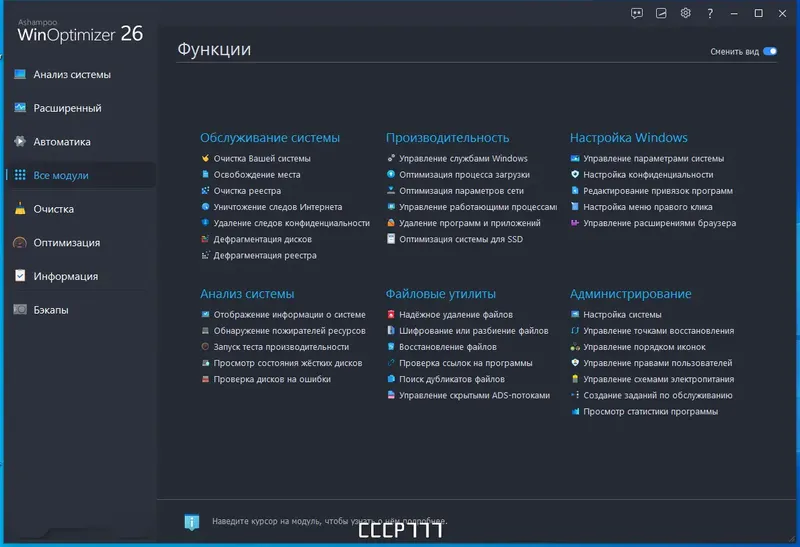Viewport: 800px width, 547px height.
Task: Open Отображение информации о системе
Action: (x=289, y=314)
